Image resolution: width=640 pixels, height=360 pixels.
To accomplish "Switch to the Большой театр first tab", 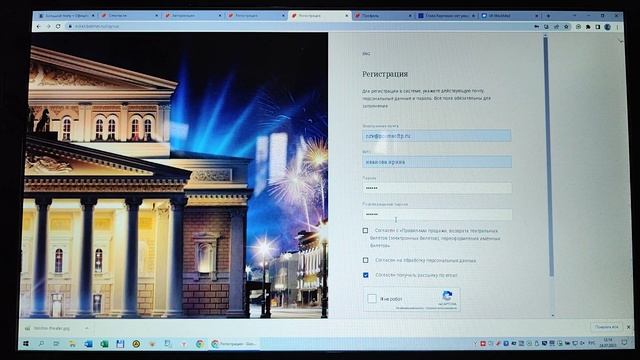I will click(67, 16).
